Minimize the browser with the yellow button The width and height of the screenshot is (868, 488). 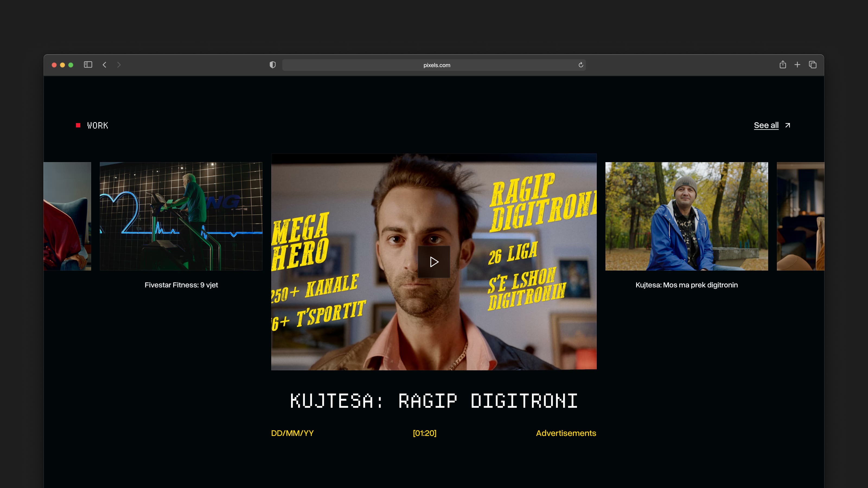[62, 65]
